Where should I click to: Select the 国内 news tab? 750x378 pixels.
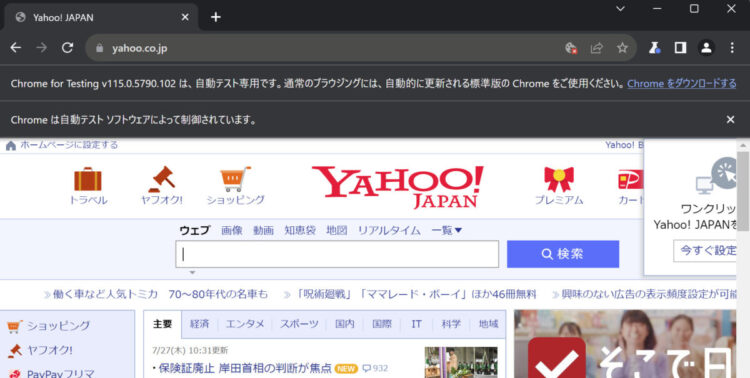344,324
